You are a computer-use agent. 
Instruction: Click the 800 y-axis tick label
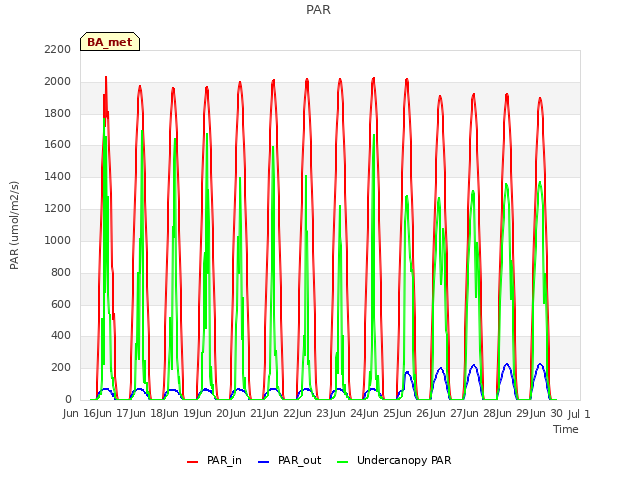tap(61, 272)
